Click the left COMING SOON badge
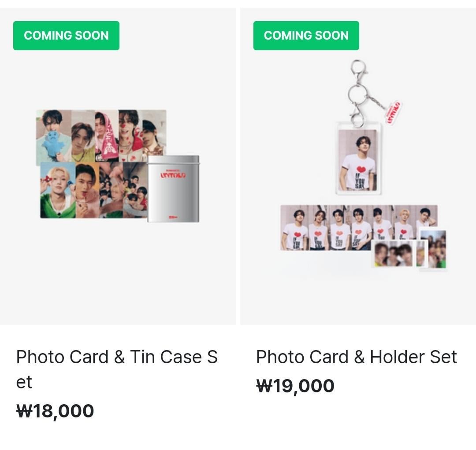The width and height of the screenshot is (476, 450). 66,36
